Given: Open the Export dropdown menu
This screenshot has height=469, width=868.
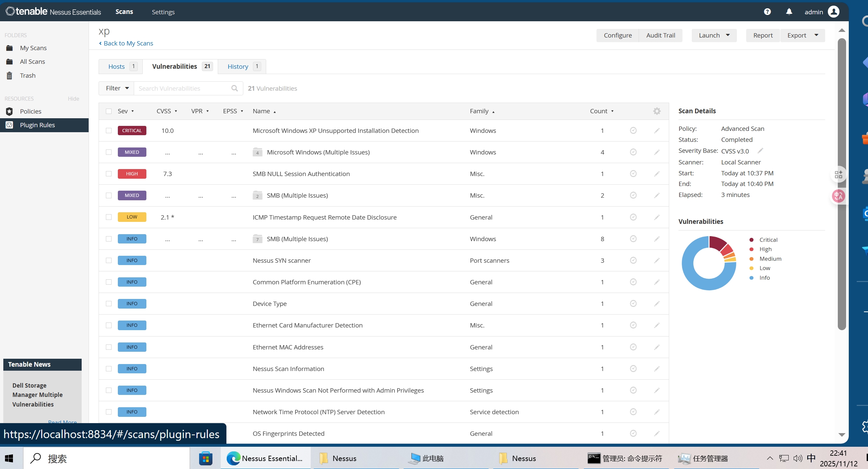Looking at the screenshot, I should [x=803, y=35].
